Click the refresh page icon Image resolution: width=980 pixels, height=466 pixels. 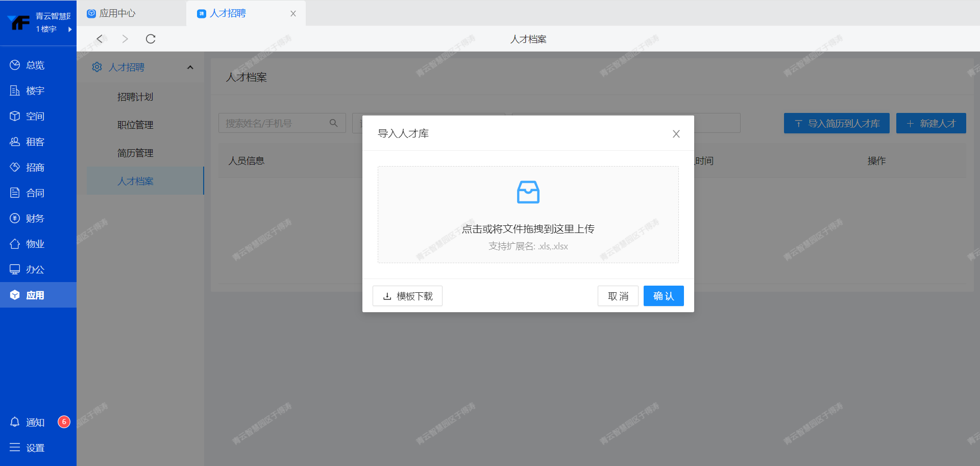[x=151, y=39]
